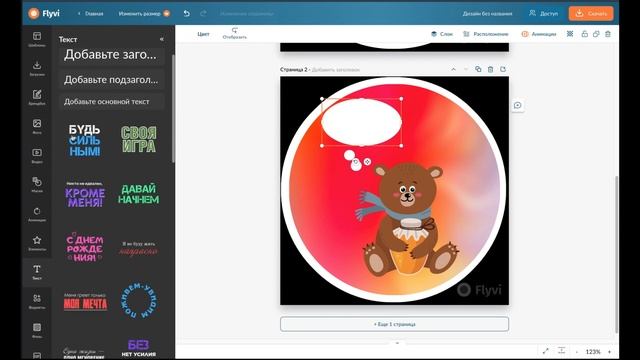Select the БУДЬ СИЛЬНЫМ text template

84,140
